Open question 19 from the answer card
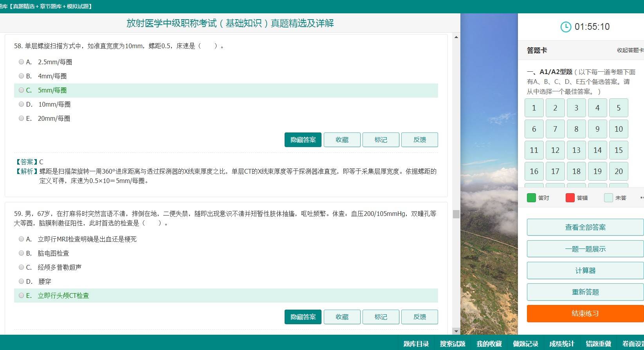This screenshot has width=644, height=350. [x=597, y=171]
